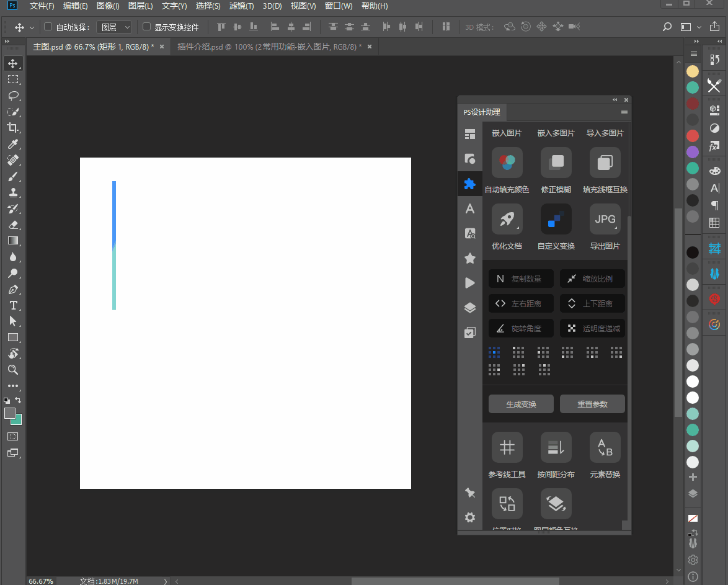Select the Rectangular Marquee tool
728x585 pixels.
pos(13,79)
